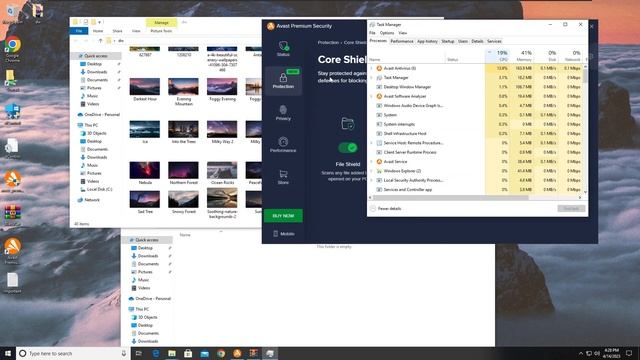Image resolution: width=640 pixels, height=360 pixels.
Task: Expand Service Host: Remote Procedure row
Action: click(x=371, y=143)
